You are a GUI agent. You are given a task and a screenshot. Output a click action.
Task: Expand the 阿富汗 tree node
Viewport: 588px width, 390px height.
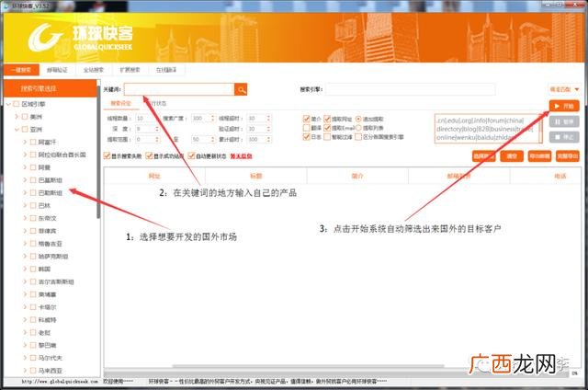[25, 142]
